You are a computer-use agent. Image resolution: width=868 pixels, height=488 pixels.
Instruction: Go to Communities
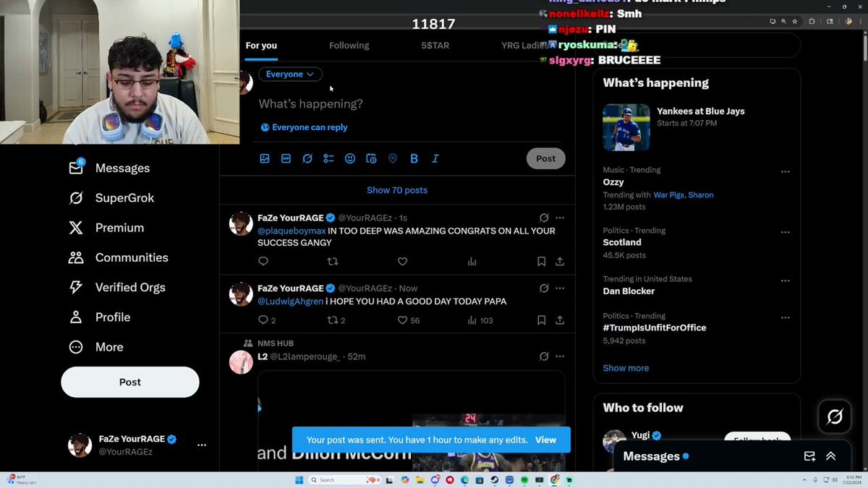118,257
